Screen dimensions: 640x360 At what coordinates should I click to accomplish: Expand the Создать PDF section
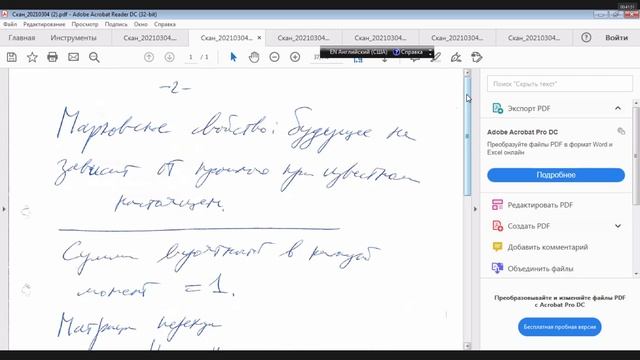pos(618,226)
